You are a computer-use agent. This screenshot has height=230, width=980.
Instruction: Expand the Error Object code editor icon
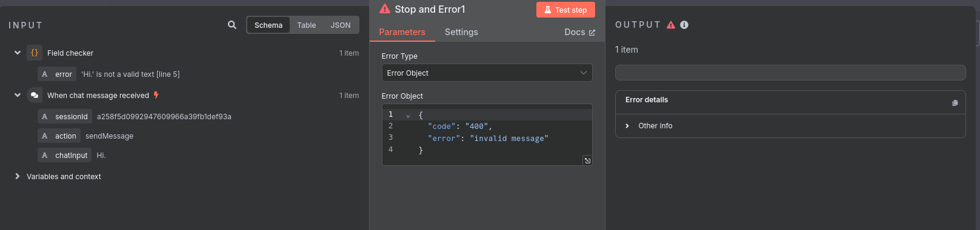(587, 160)
